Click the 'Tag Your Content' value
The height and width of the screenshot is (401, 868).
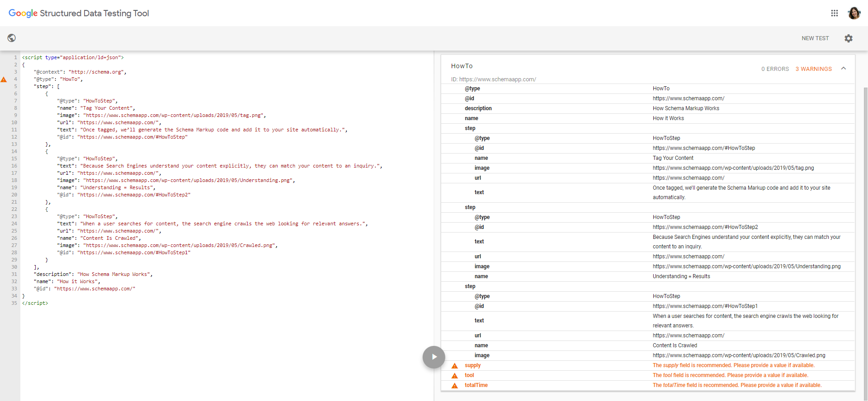(673, 158)
